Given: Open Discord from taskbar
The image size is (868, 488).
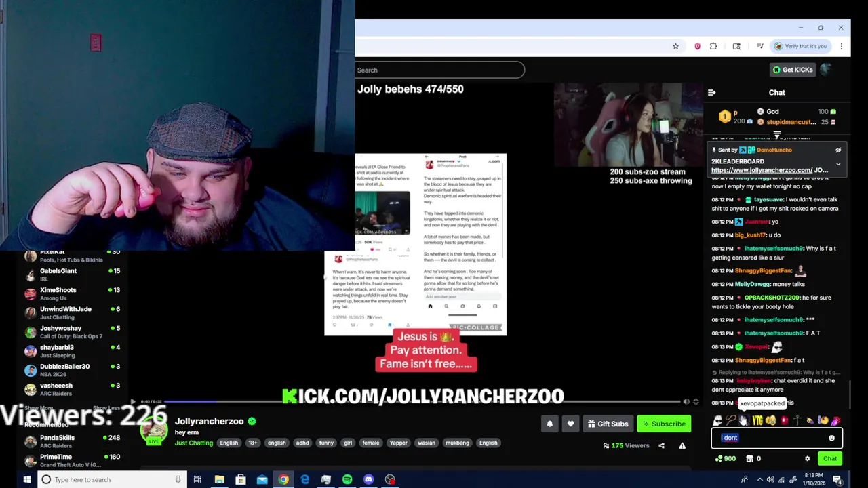Looking at the screenshot, I should 368,480.
